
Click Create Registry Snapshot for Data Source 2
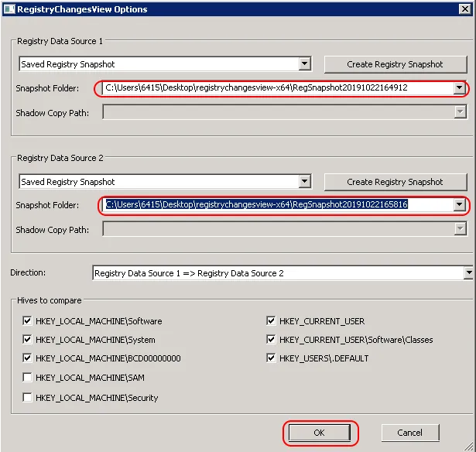pyautogui.click(x=395, y=182)
